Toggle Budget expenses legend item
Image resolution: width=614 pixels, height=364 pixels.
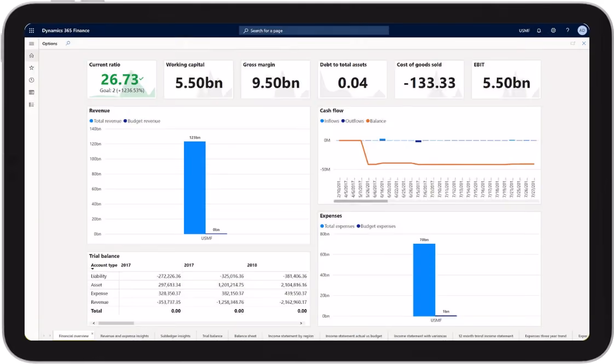376,226
